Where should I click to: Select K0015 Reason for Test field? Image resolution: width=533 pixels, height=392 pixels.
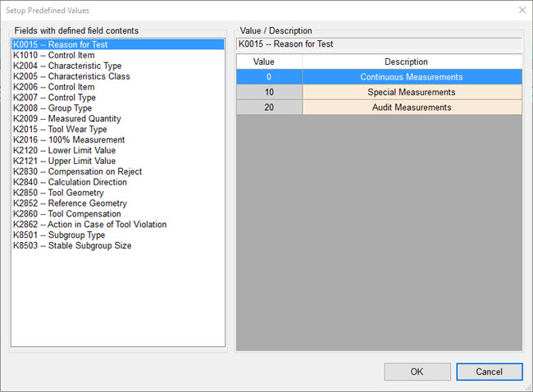[x=60, y=45]
